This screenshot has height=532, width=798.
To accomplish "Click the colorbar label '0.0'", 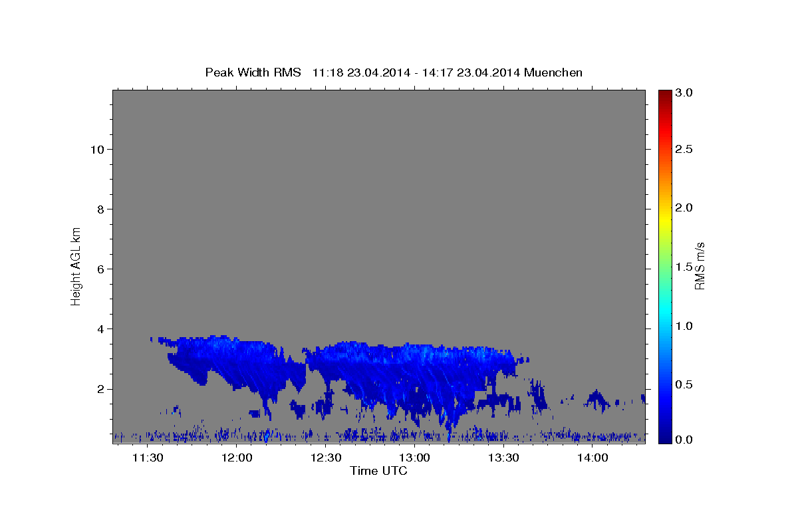I will [x=684, y=440].
